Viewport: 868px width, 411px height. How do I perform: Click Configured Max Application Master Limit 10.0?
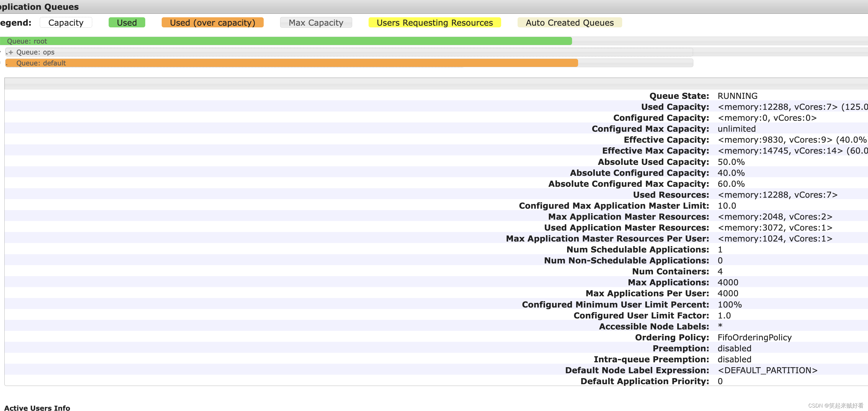pyautogui.click(x=727, y=206)
